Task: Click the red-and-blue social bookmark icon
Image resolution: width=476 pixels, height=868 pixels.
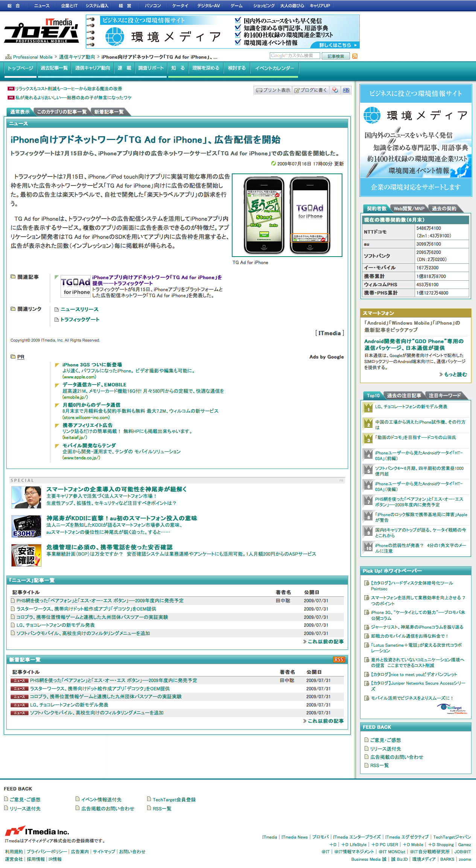Action: [335, 90]
